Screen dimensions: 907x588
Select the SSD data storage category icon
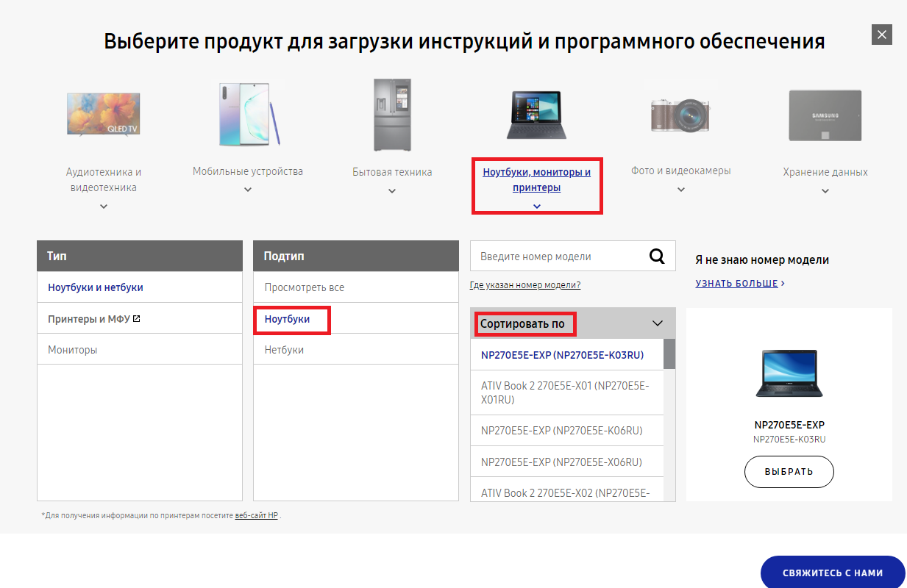click(x=825, y=115)
